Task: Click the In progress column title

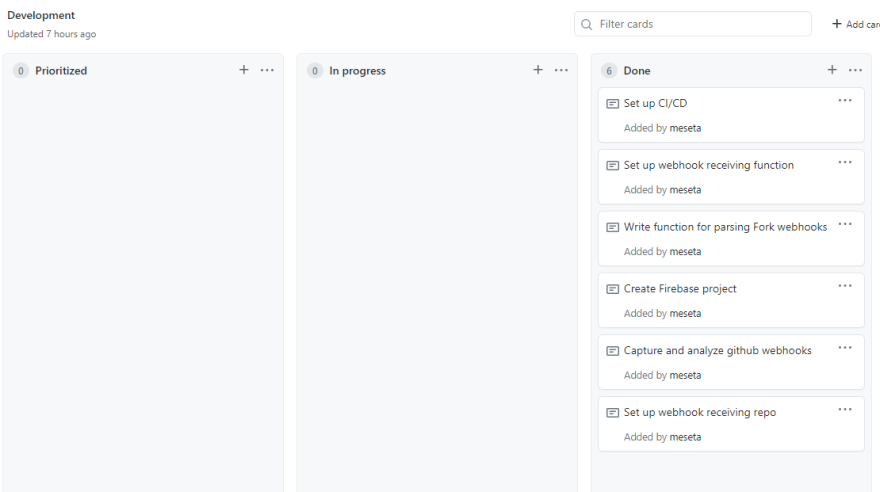Action: point(358,71)
